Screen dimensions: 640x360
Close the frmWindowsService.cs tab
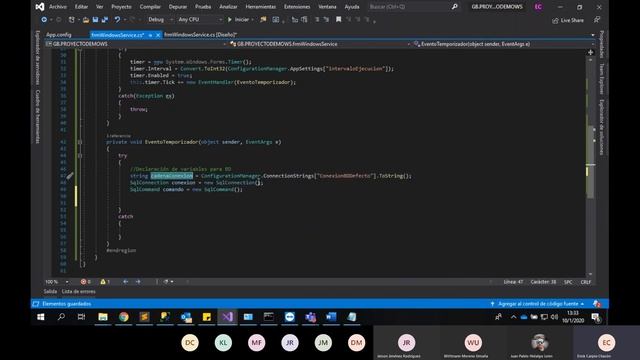158,36
